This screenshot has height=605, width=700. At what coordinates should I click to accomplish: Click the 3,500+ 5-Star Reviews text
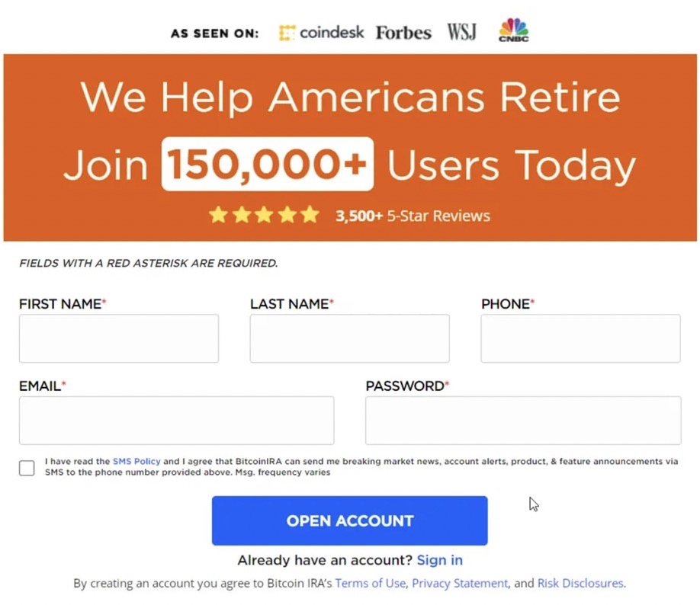(413, 216)
